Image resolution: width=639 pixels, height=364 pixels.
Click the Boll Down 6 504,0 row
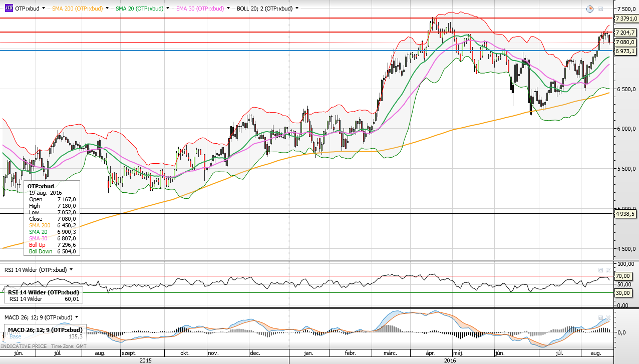[53, 251]
